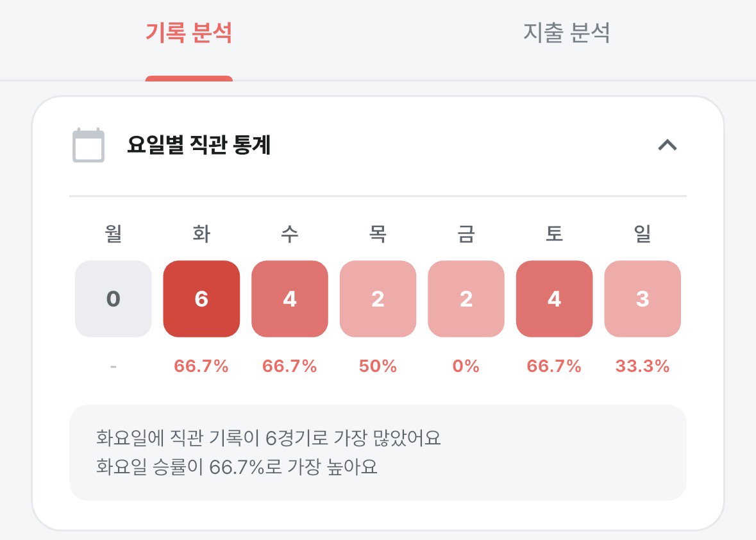Select the Tuesday tile showing 6
Image resolution: width=756 pixels, height=540 pixels.
click(x=201, y=299)
